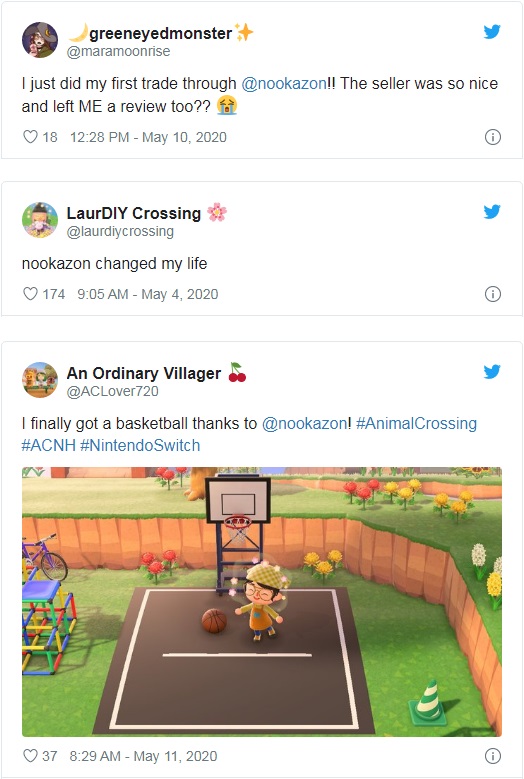Open the #AnimalCrossing hashtag

coord(416,423)
